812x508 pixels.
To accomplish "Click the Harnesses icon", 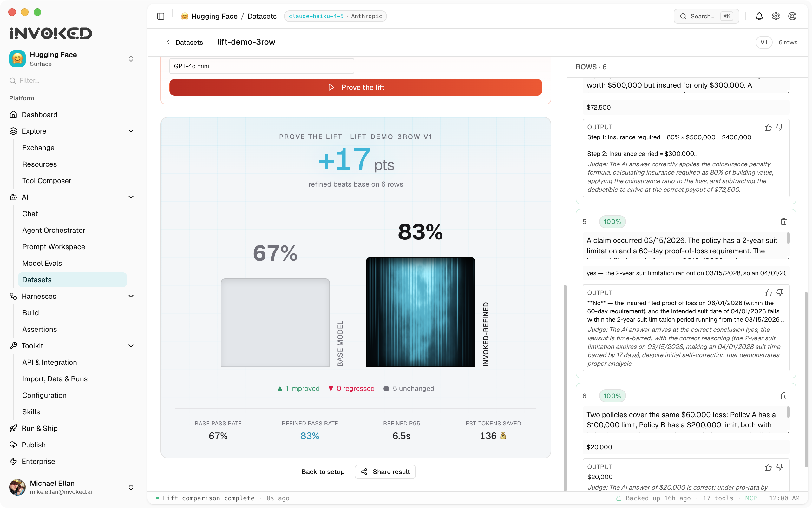I will (13, 296).
